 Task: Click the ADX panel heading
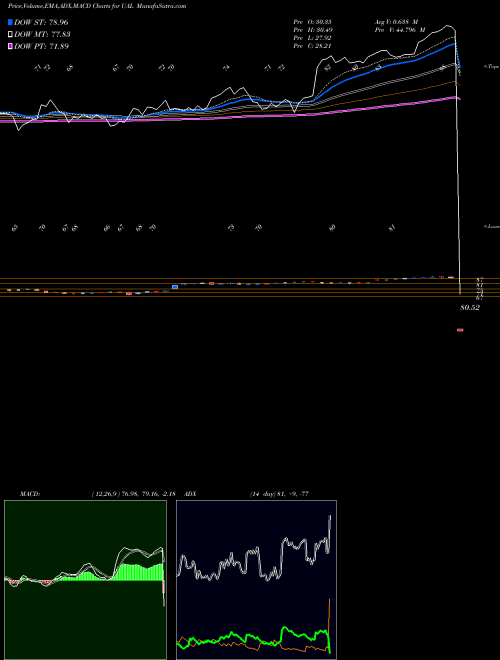click(x=191, y=494)
